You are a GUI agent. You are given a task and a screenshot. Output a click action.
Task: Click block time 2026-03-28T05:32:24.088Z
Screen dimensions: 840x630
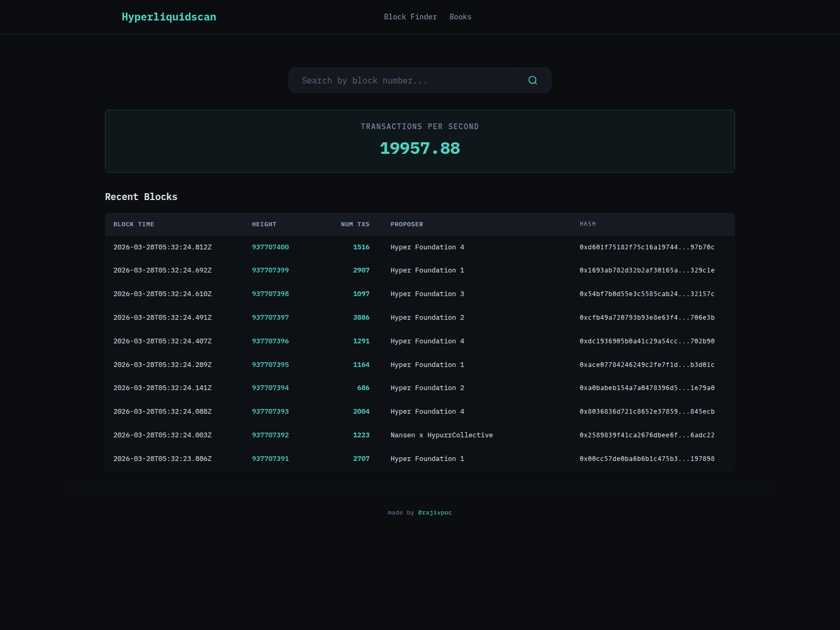163,412
